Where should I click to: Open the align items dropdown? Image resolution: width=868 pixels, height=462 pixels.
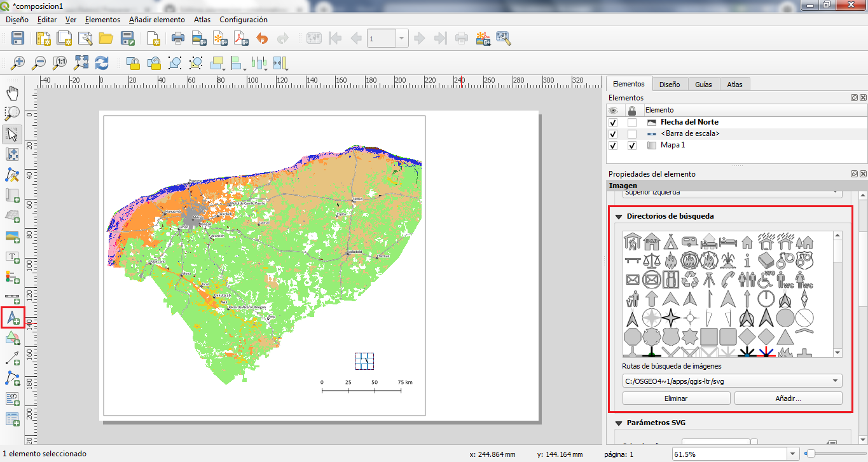[x=240, y=63]
